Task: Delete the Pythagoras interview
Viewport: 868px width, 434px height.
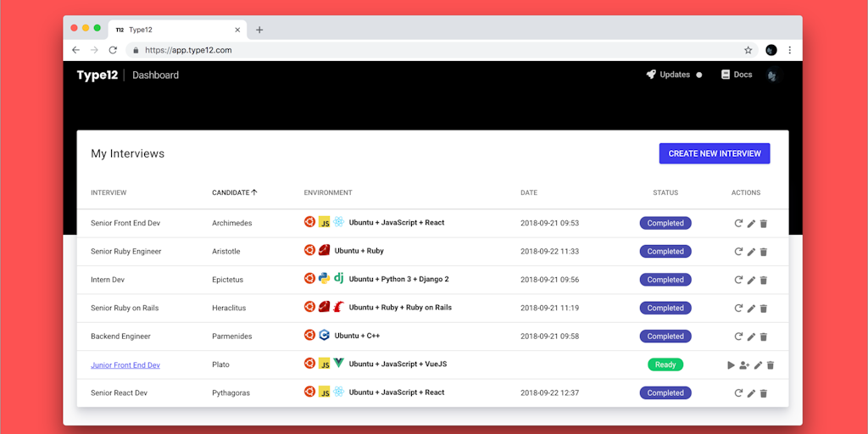Action: (764, 393)
